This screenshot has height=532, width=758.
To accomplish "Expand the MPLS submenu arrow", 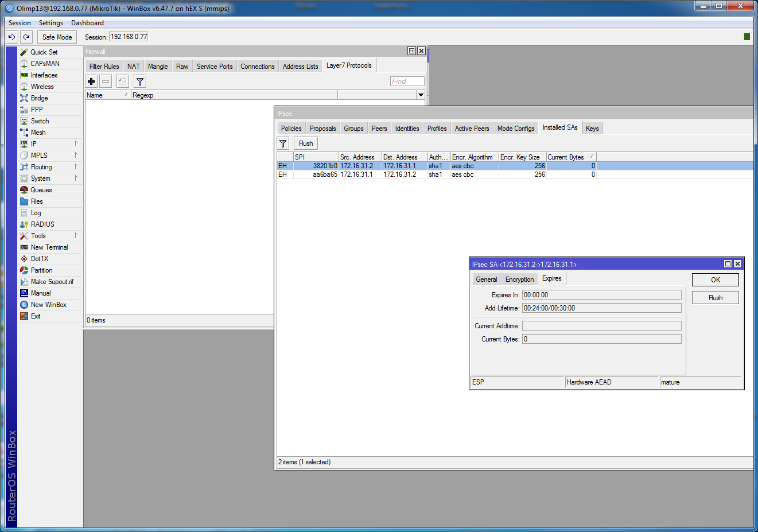I will (76, 155).
